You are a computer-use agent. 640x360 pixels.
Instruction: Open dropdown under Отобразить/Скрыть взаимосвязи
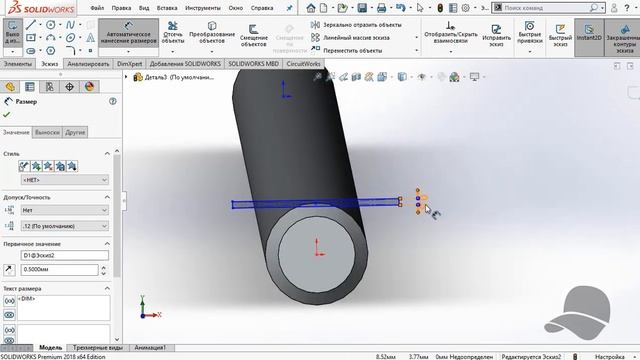click(451, 51)
